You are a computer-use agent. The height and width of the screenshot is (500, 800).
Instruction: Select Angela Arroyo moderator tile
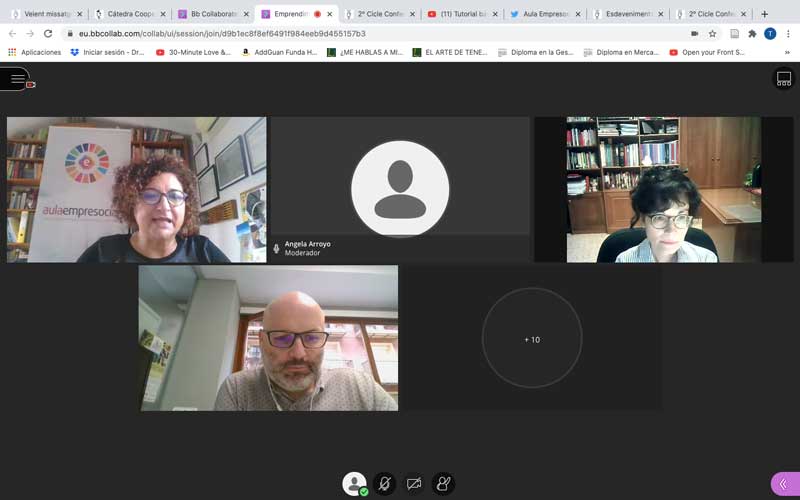[400, 190]
